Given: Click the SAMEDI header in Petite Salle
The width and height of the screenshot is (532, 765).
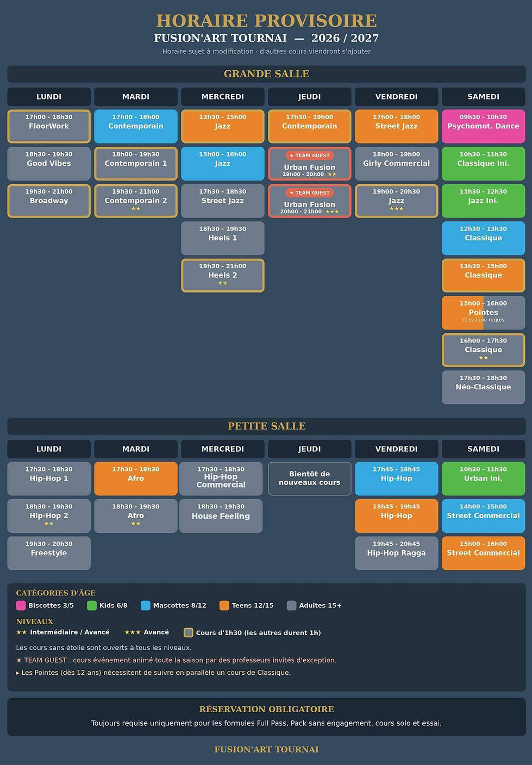Looking at the screenshot, I should (x=484, y=449).
